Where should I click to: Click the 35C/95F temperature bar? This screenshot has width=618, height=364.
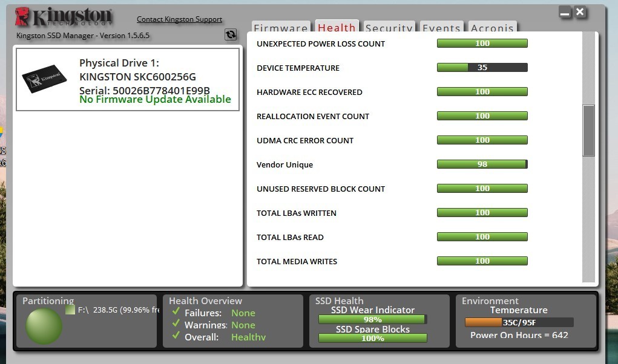[x=519, y=322]
